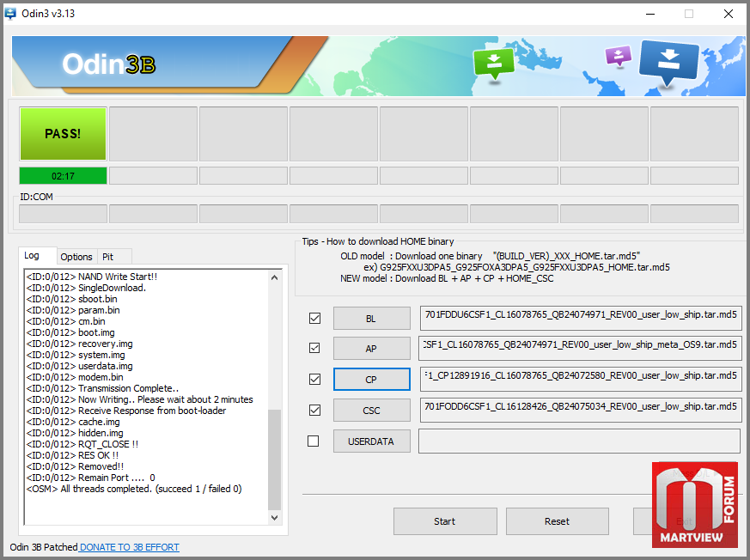Click the empty USERDATA file path field
Image resolution: width=750 pixels, height=560 pixels.
tap(579, 441)
